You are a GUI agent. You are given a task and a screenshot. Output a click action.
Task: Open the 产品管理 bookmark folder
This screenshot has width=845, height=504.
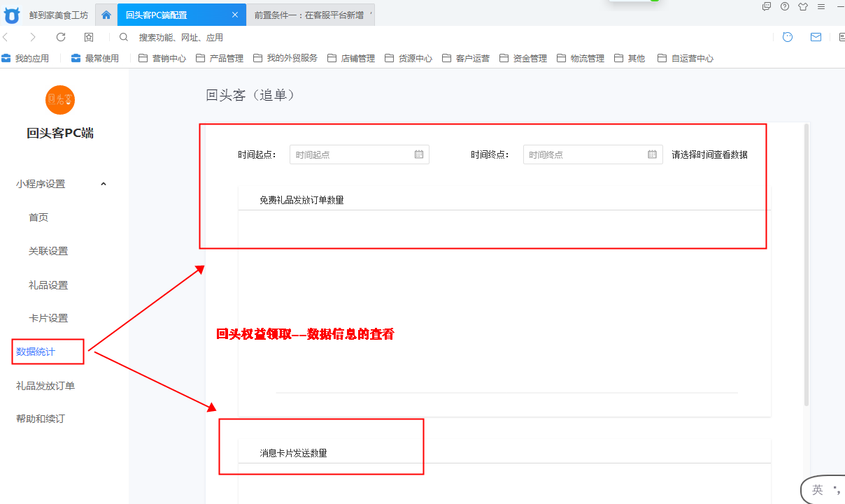pos(220,59)
